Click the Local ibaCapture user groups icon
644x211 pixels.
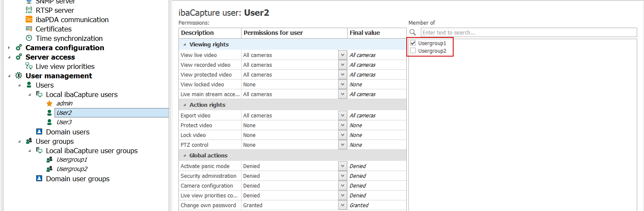(39, 151)
